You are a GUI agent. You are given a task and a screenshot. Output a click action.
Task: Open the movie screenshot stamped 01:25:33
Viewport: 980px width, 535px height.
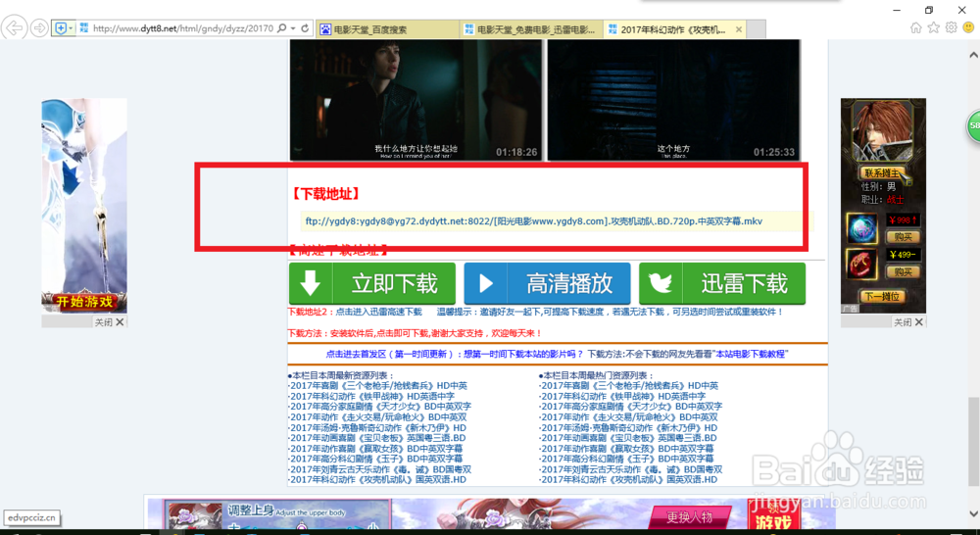coord(674,100)
